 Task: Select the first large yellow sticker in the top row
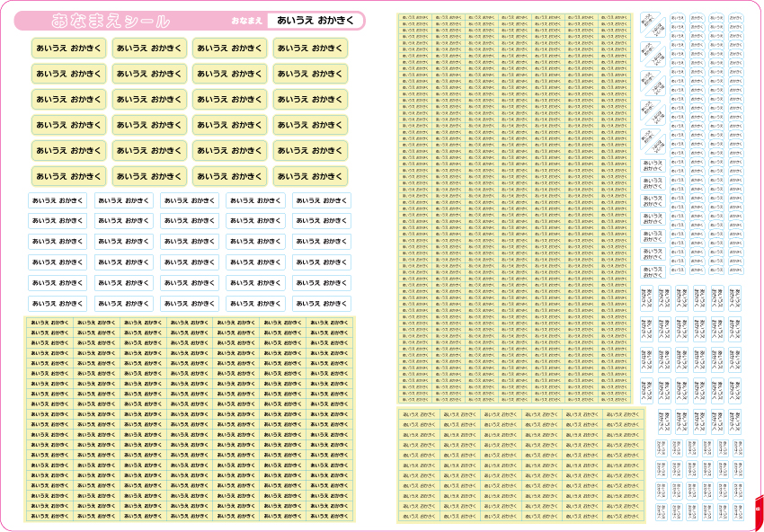coord(68,49)
